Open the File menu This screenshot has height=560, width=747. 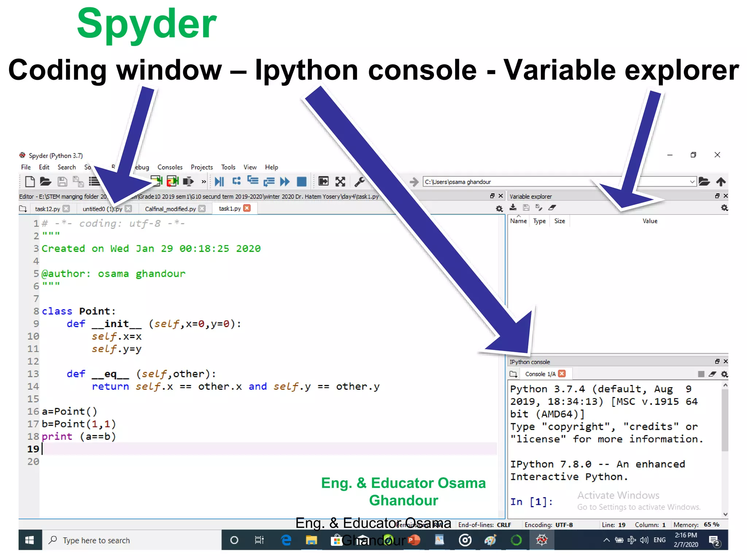pos(26,167)
